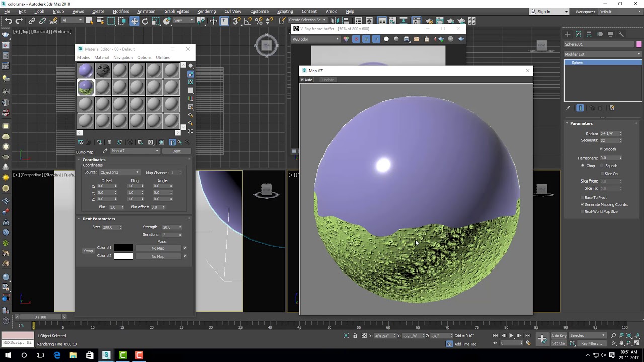Image resolution: width=644 pixels, height=362 pixels.
Task: Toggle the Percent Snap icon
Action: coord(259,21)
